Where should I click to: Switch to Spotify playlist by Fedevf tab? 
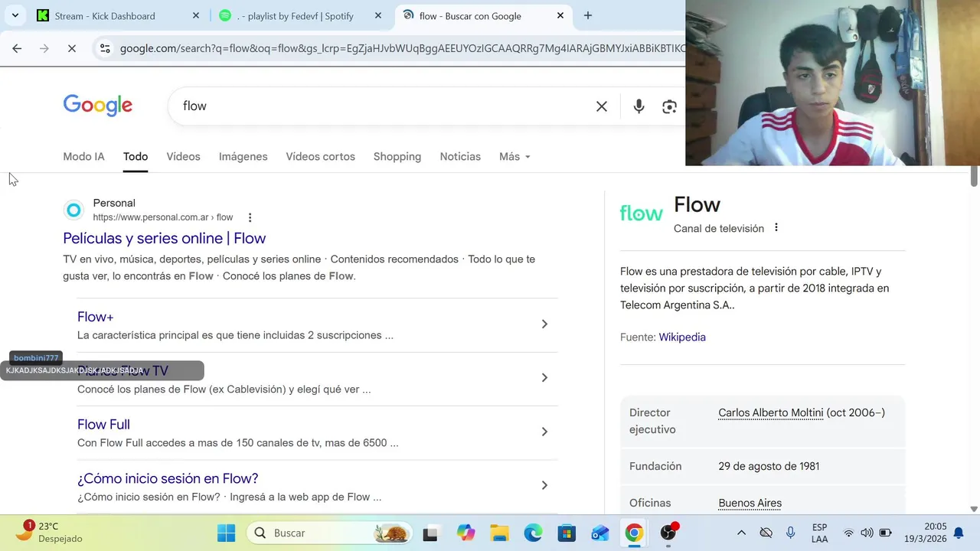(x=295, y=15)
